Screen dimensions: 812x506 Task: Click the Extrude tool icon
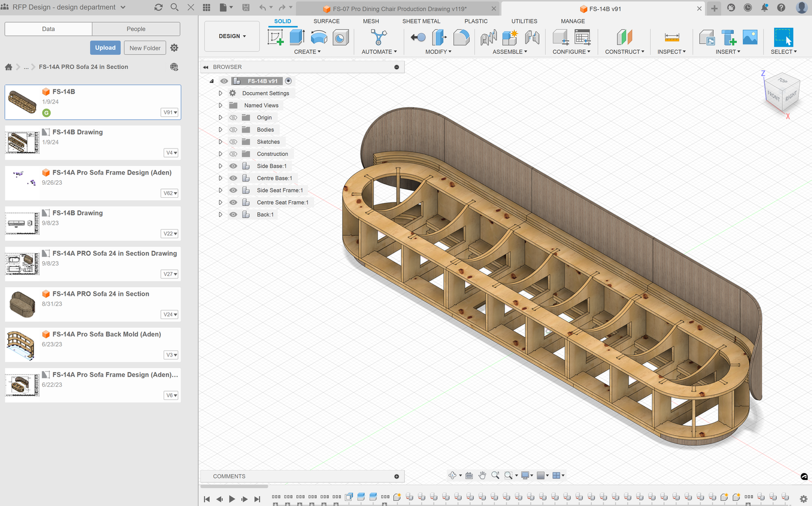coord(297,37)
